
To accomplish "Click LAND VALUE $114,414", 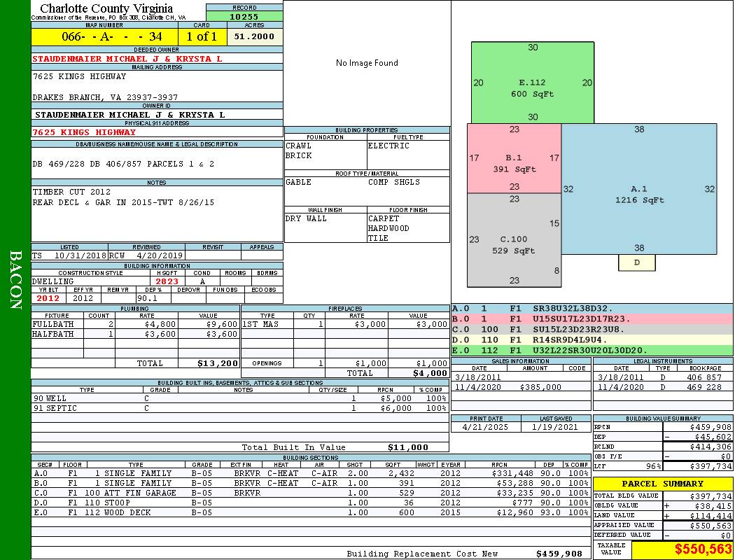I will (x=710, y=516).
